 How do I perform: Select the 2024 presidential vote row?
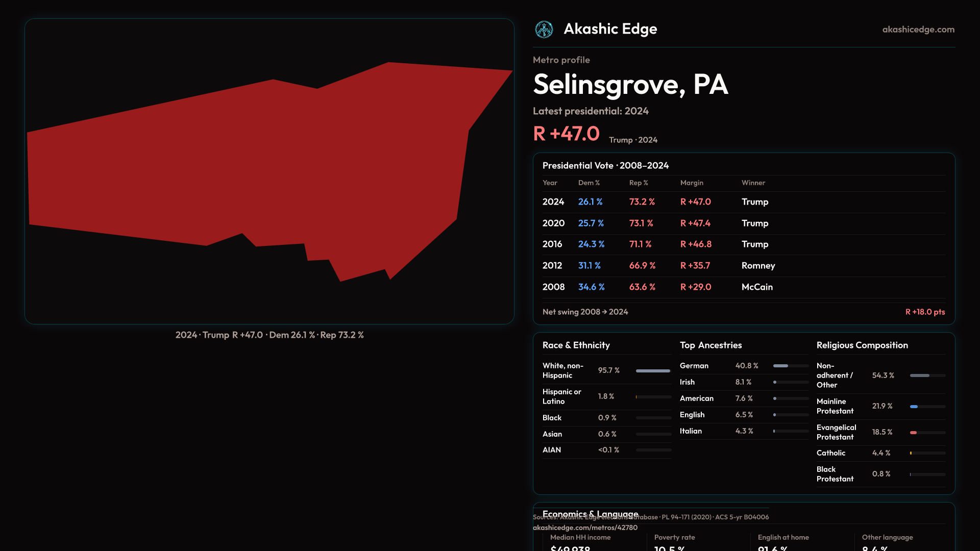tap(743, 202)
